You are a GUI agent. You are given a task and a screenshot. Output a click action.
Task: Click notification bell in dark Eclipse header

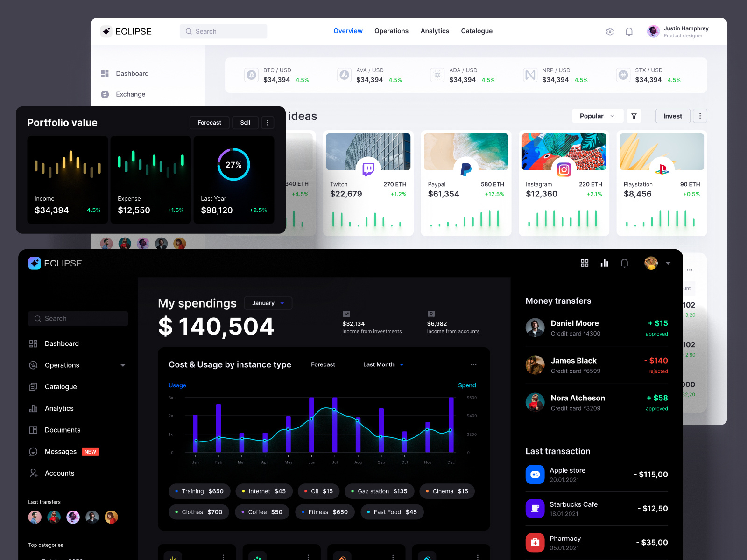coord(624,263)
